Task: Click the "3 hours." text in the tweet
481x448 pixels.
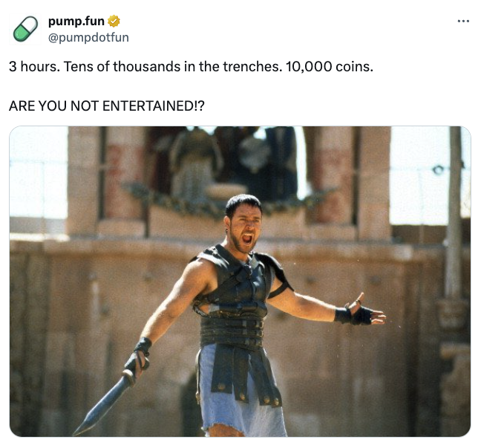Action: 33,67
